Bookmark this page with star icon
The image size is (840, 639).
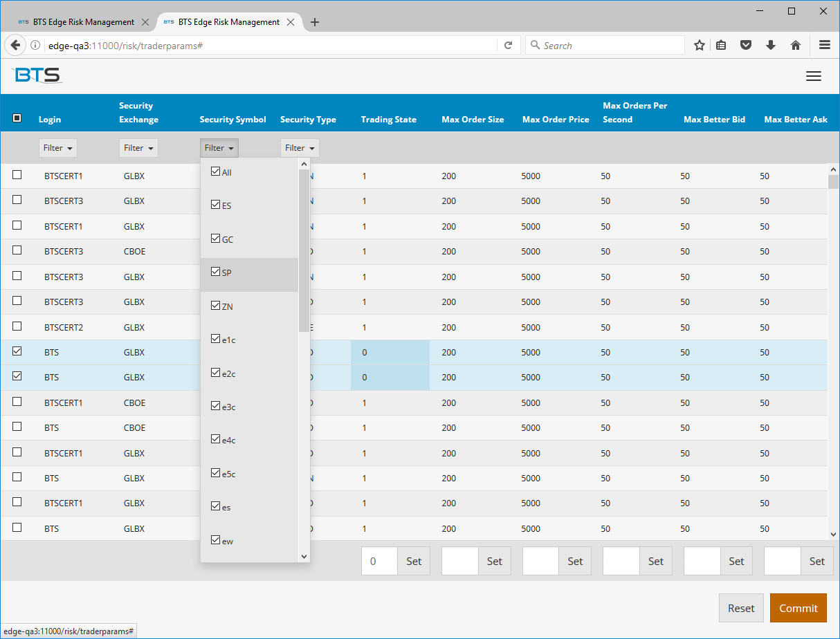(x=699, y=45)
